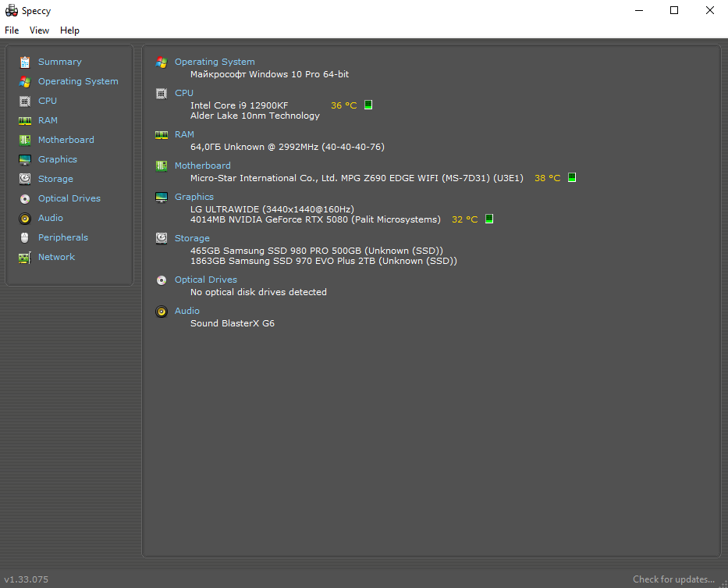Click the Speccy app icon in title bar

[11, 10]
